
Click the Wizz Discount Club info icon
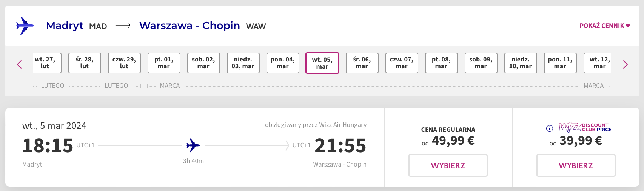550,128
